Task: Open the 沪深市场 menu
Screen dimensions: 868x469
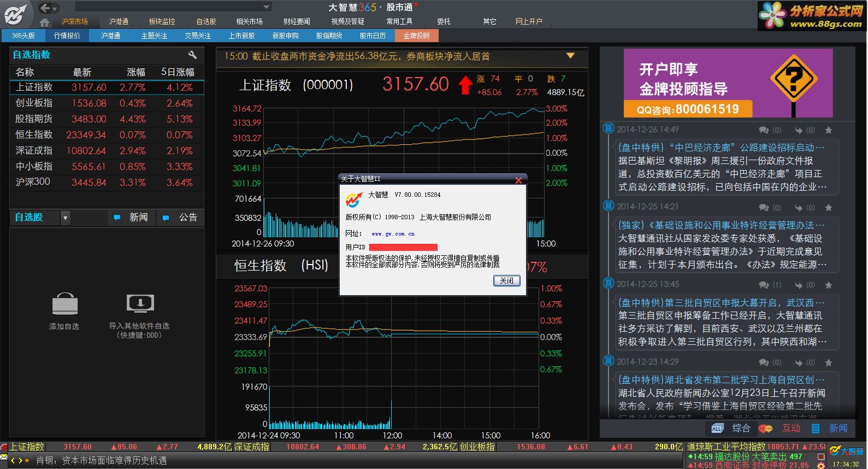Action: click(74, 21)
